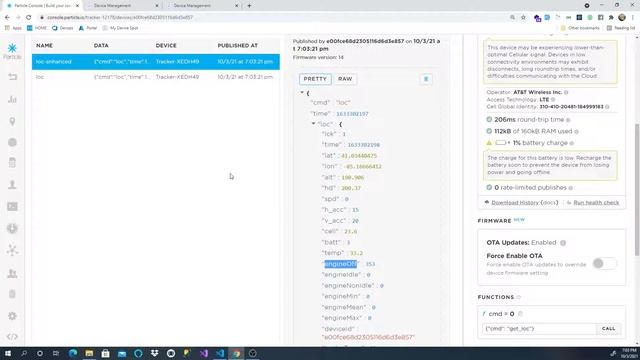Viewport: 640px width, 360px height.
Task: Click info icon beside OTA Updates Enabled
Action: (x=563, y=243)
